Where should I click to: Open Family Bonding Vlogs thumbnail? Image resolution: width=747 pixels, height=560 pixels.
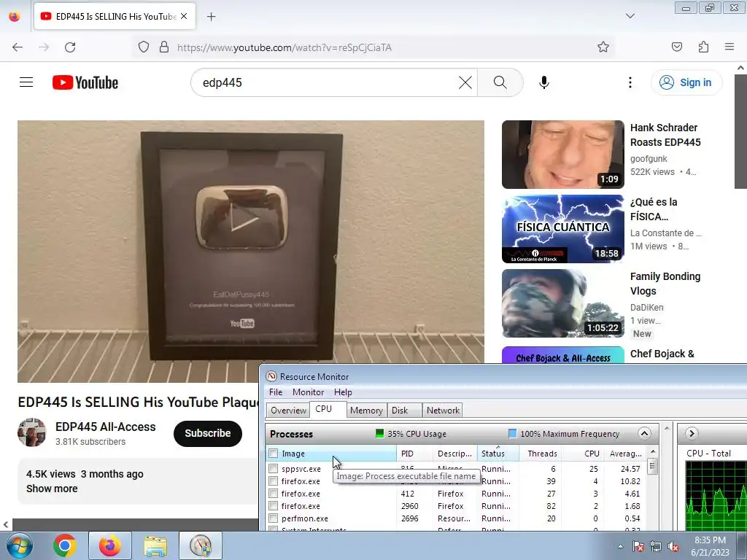[562, 303]
